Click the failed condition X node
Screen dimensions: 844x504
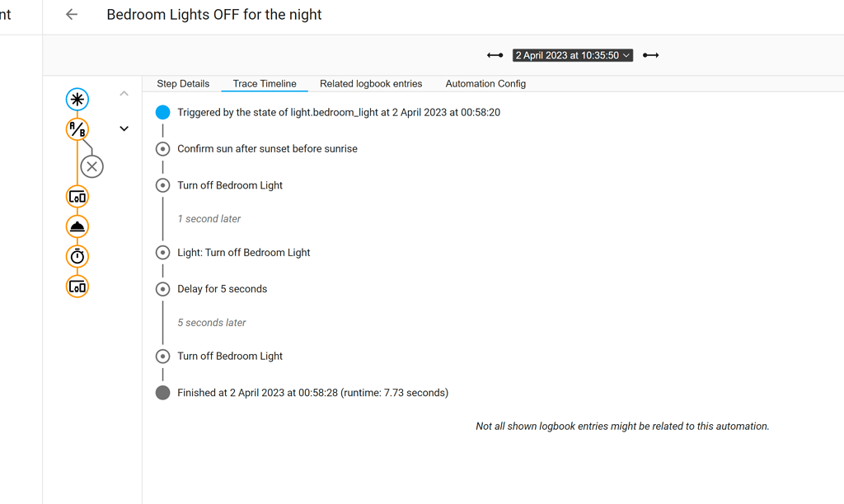(91, 166)
